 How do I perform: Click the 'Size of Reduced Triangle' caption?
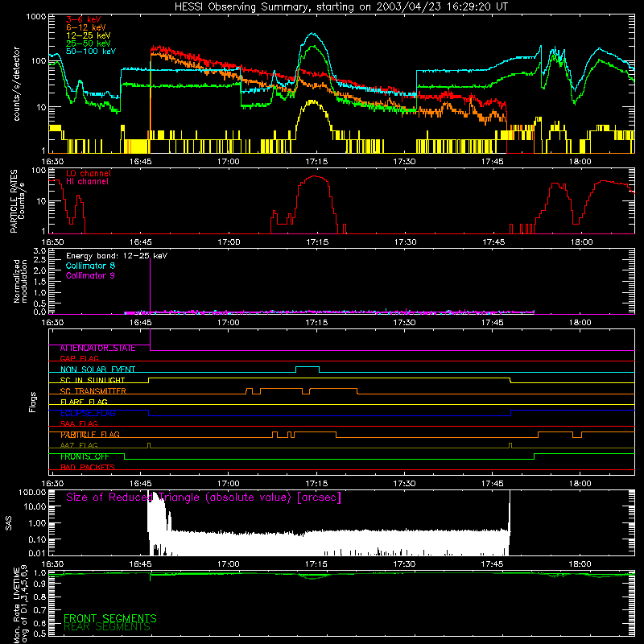[x=204, y=497]
